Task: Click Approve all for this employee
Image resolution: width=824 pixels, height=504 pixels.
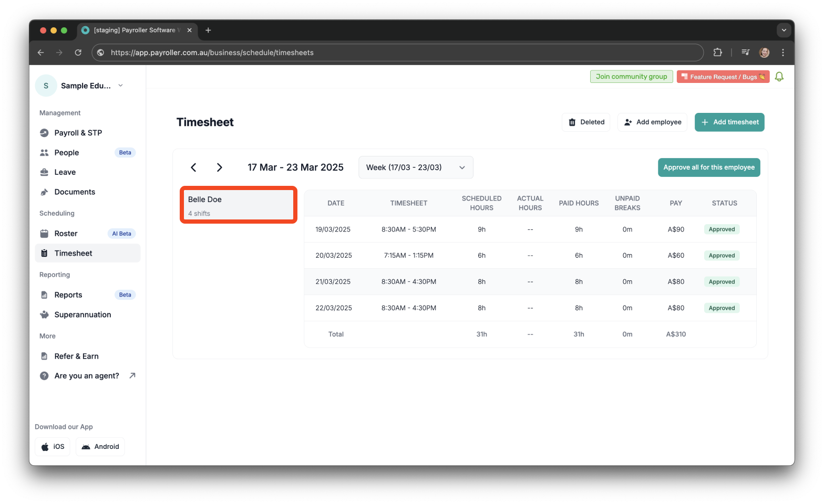Action: pyautogui.click(x=709, y=167)
